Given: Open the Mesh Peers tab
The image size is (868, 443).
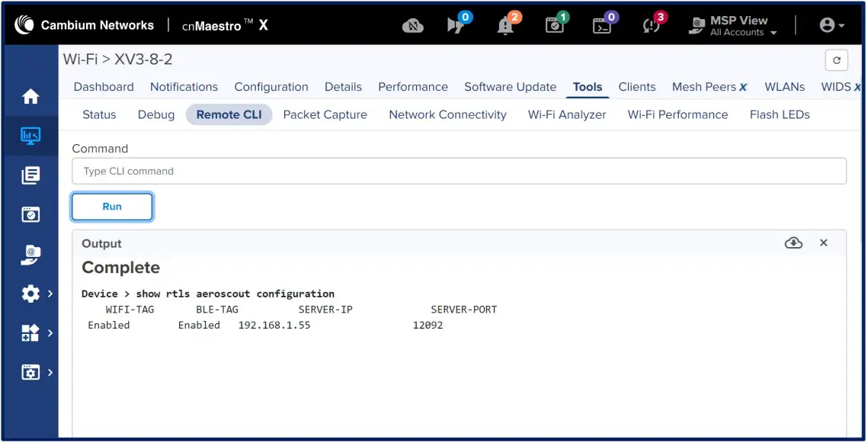Looking at the screenshot, I should [709, 87].
